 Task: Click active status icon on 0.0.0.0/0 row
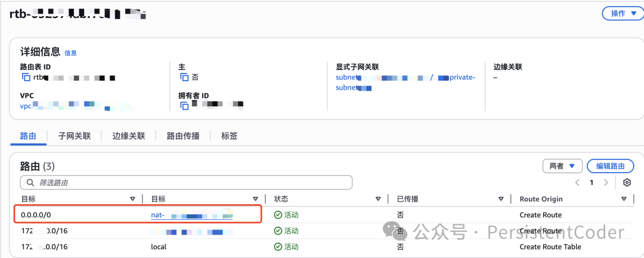coord(278,215)
